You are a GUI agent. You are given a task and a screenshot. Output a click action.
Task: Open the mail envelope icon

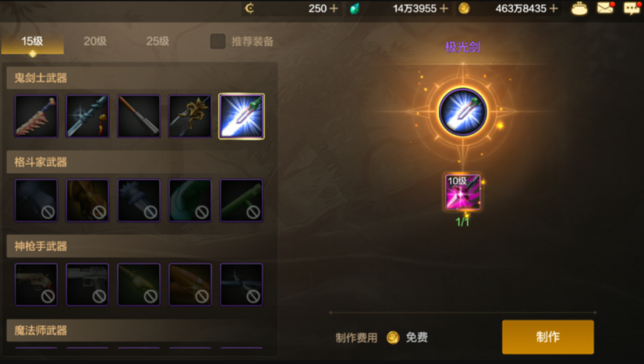tap(606, 8)
